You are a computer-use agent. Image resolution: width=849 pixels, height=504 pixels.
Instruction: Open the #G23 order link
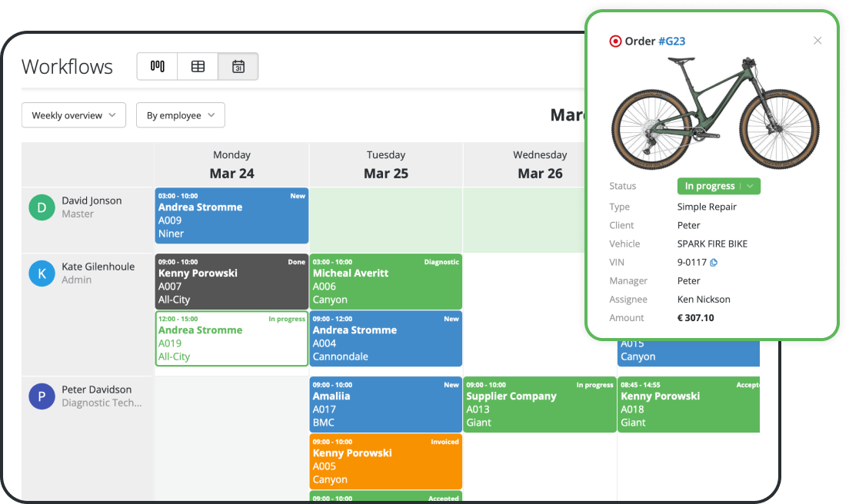tap(671, 41)
